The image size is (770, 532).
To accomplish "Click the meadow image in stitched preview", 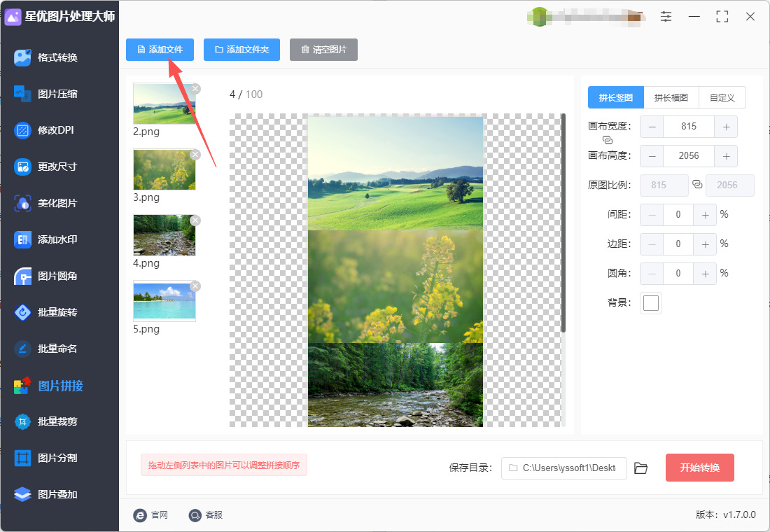I will (x=395, y=174).
